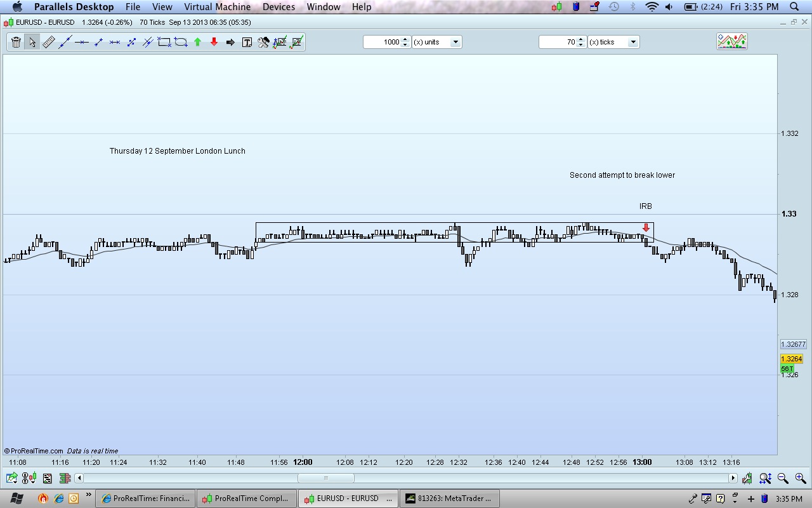Open the File menu

click(133, 7)
